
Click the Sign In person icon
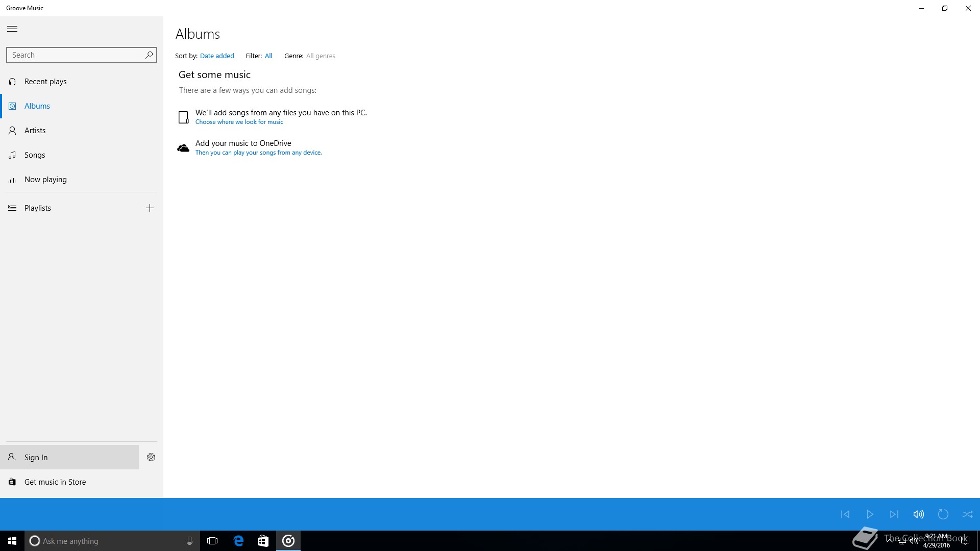[x=12, y=457]
